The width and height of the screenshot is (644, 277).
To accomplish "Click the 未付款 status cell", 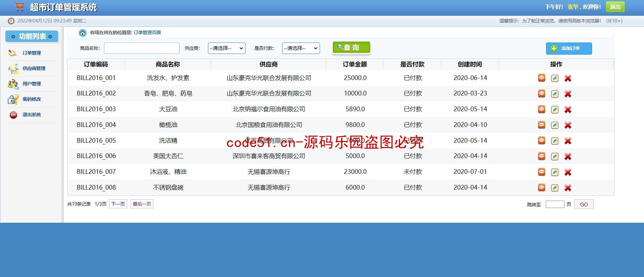I will point(413,172).
